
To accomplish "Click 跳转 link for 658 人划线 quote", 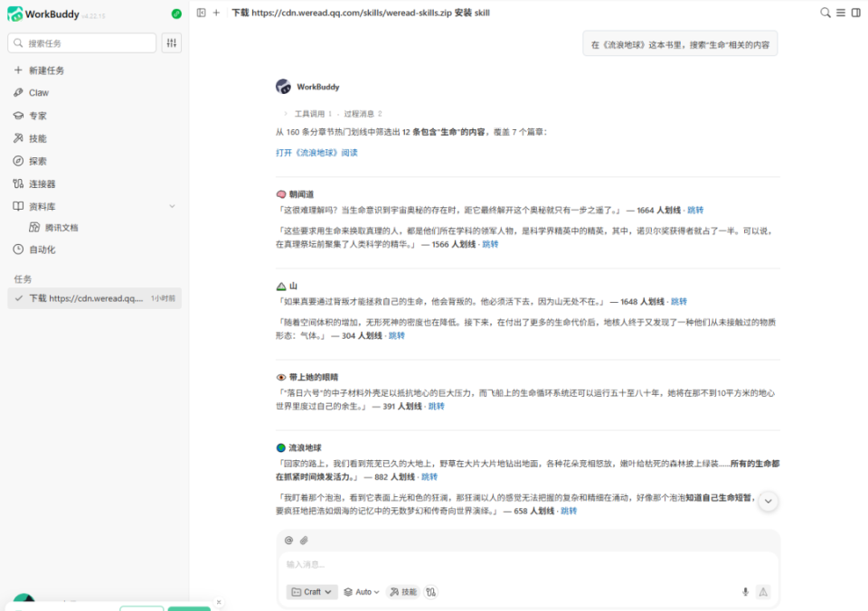I will point(569,511).
